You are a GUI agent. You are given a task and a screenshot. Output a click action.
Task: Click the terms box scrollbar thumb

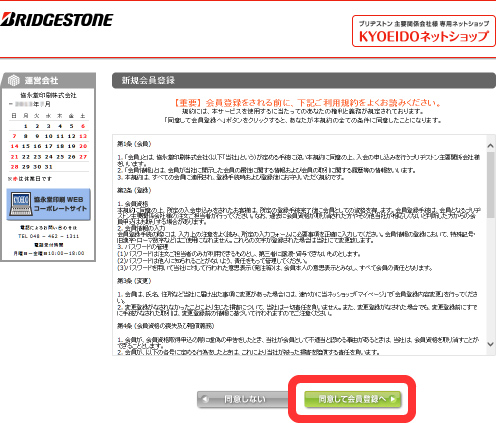click(x=490, y=185)
